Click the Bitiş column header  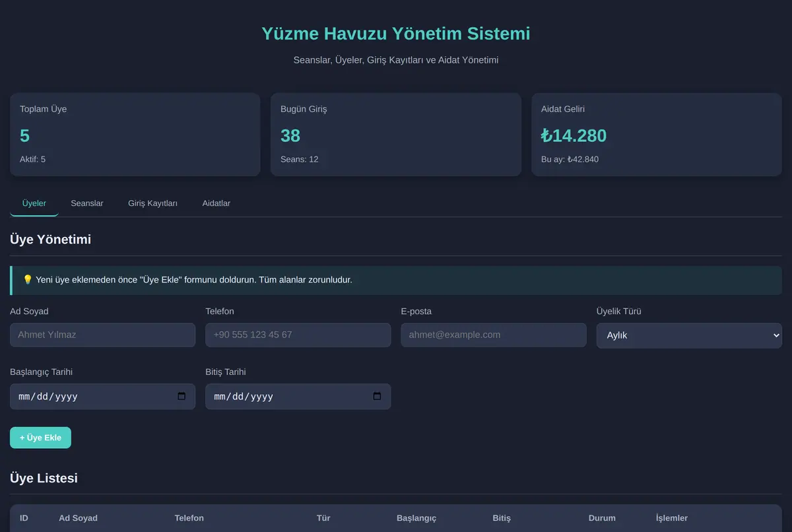[502, 518]
